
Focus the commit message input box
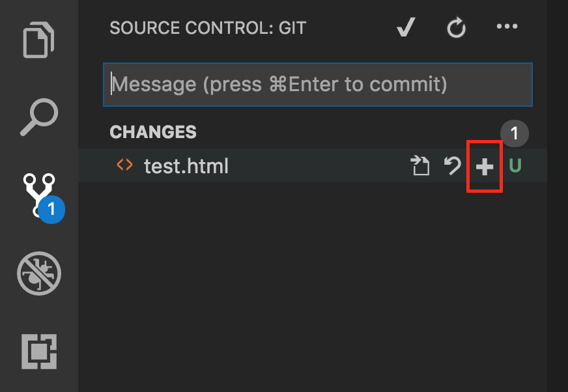tap(318, 84)
